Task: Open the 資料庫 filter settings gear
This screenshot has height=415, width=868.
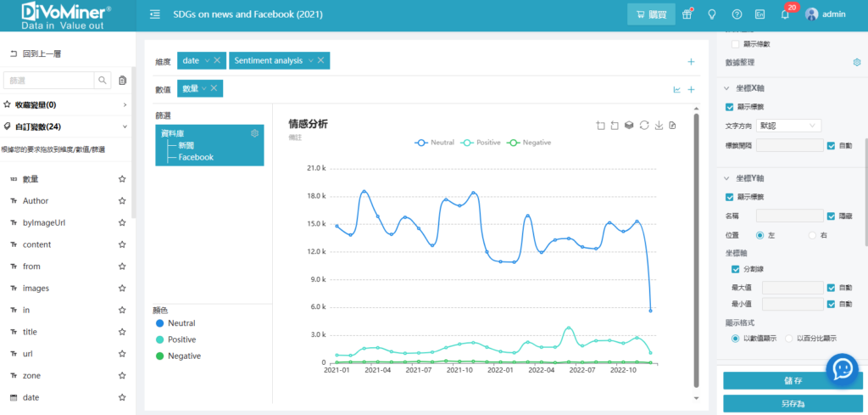Action: [x=254, y=133]
